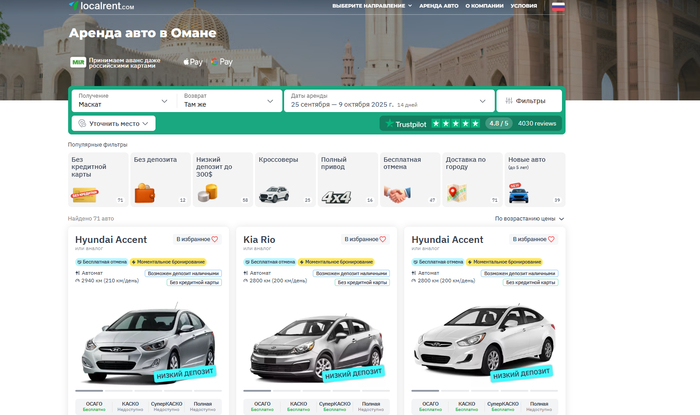This screenshot has height=415, width=700.
Task: Click the map pin icon 'Доставка по городу'
Action: click(458, 193)
